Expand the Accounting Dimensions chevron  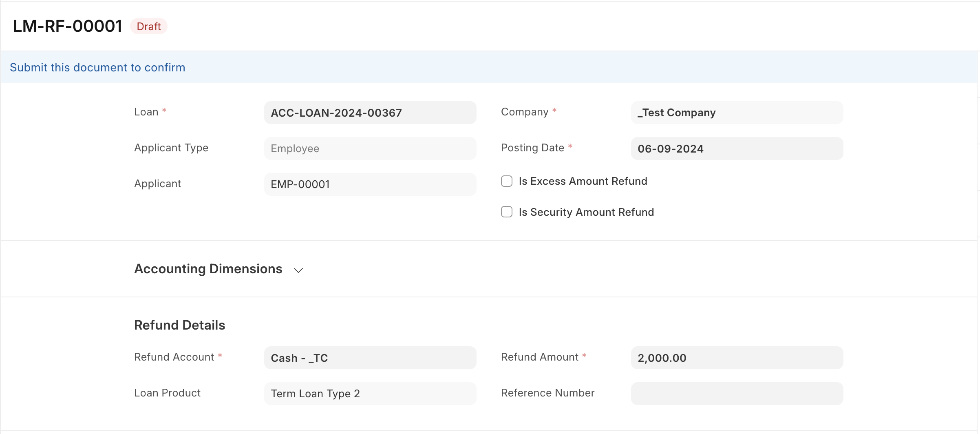tap(298, 270)
